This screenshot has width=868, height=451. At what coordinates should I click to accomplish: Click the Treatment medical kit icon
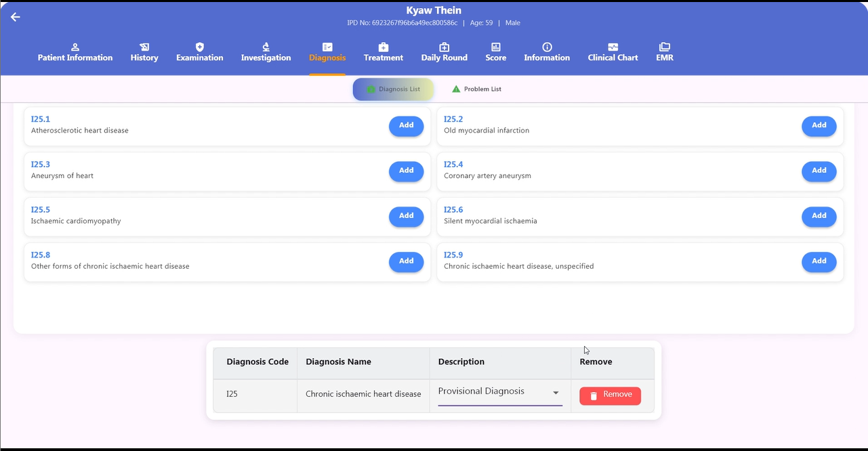383,47
